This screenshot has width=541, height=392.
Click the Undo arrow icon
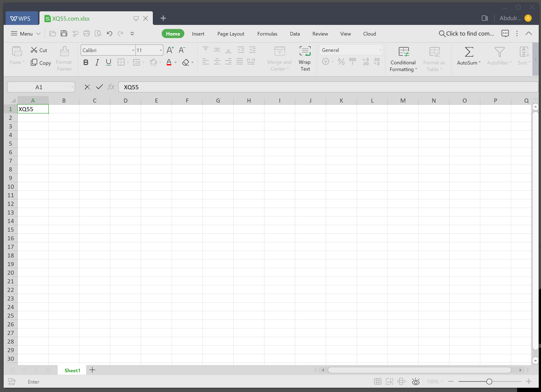click(x=110, y=34)
